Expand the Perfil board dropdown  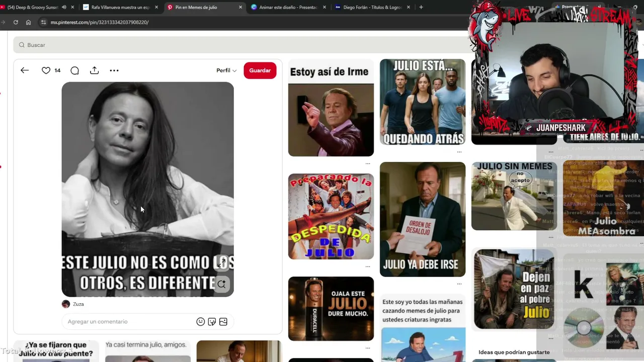[226, 70]
